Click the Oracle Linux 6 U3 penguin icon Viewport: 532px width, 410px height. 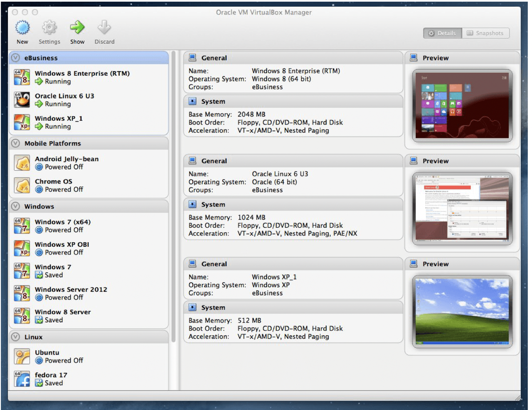click(21, 100)
